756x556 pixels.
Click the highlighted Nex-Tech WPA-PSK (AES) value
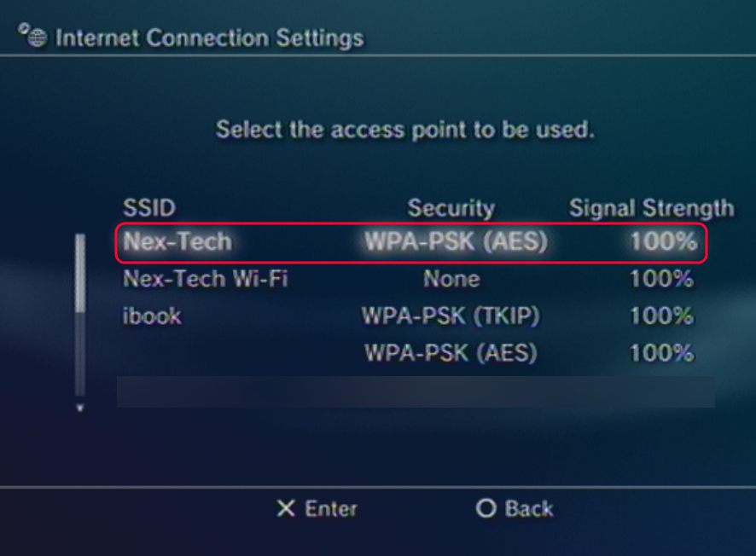(456, 242)
